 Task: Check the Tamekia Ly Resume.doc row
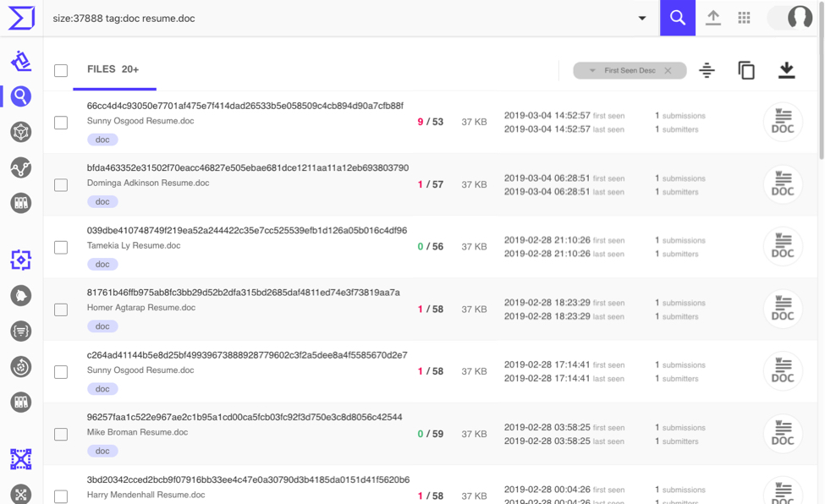point(61,247)
